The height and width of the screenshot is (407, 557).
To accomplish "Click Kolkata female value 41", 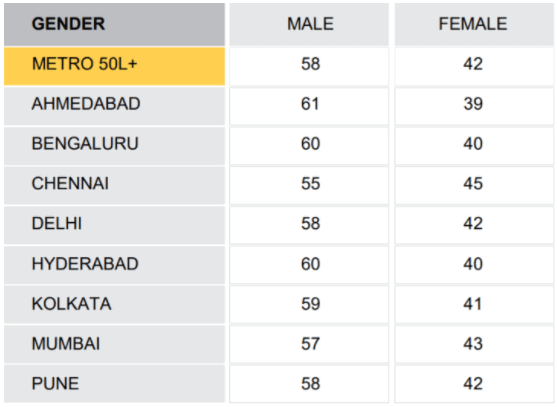I will 474,305.
